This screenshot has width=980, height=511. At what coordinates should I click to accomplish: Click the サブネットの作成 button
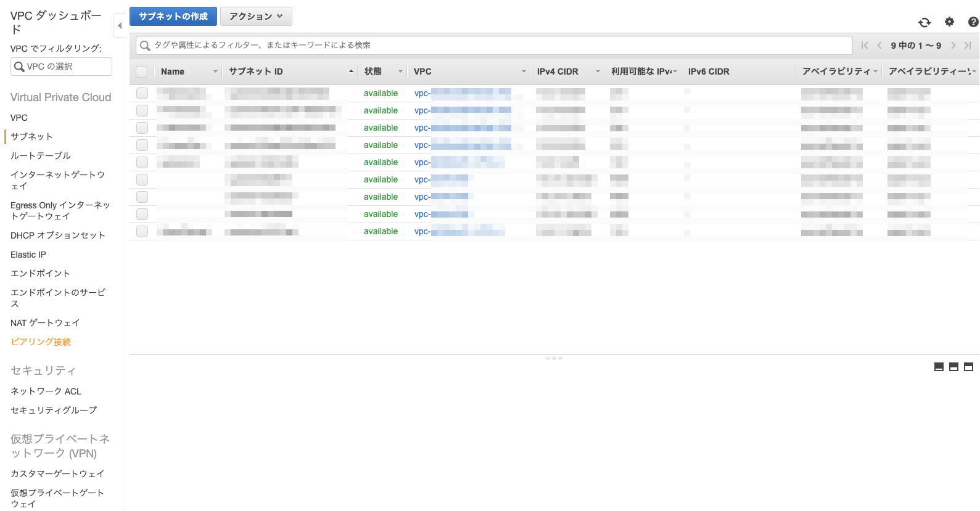[173, 16]
